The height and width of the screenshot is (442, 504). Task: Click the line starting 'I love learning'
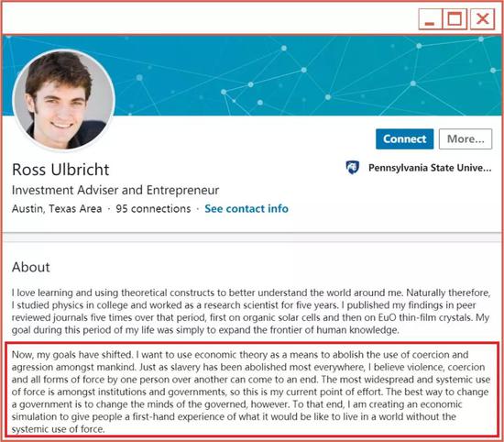point(251,293)
